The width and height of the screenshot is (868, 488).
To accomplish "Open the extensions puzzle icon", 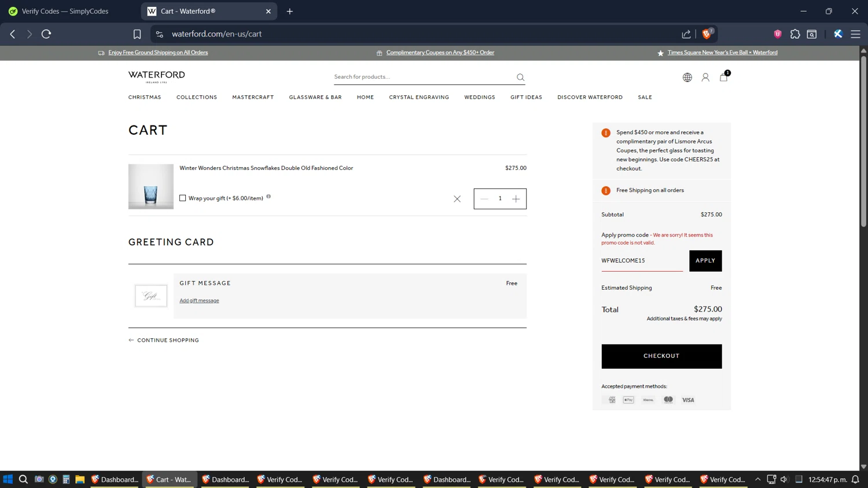I will 795,34.
